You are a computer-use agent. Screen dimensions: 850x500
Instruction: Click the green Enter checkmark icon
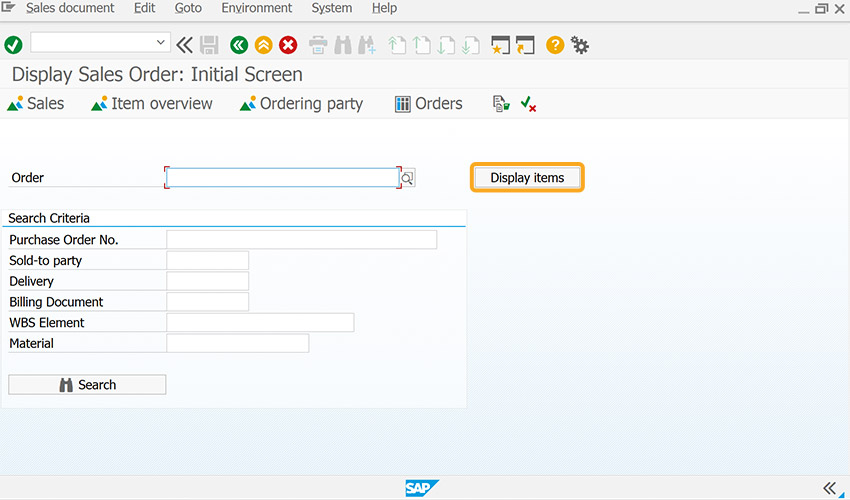click(x=13, y=45)
